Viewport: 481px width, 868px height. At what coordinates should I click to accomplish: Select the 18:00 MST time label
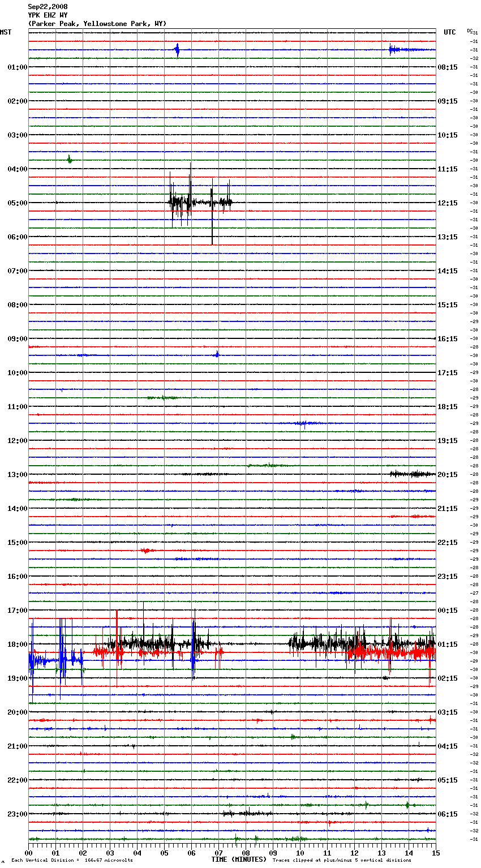(x=18, y=644)
